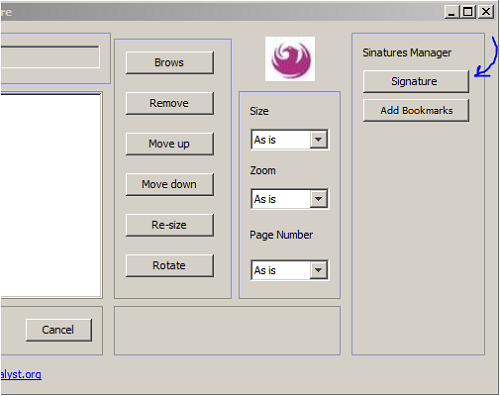Click the Move up button
Viewport: 500px width, 396px height.
(x=170, y=144)
